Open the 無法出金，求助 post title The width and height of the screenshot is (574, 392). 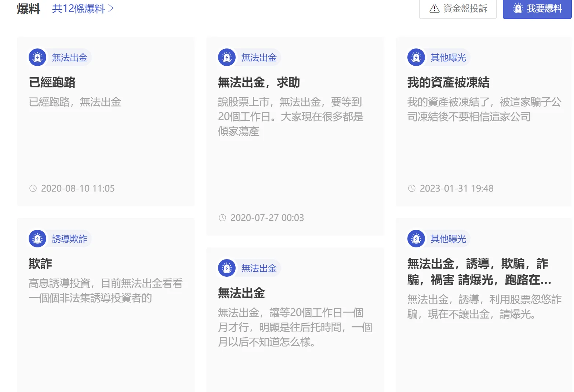coord(259,82)
